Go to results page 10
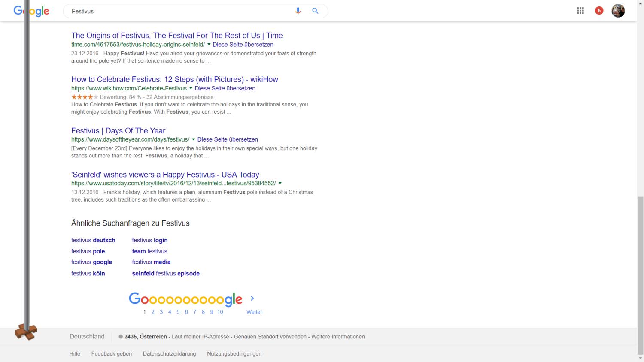644x362 pixels. tap(220, 312)
